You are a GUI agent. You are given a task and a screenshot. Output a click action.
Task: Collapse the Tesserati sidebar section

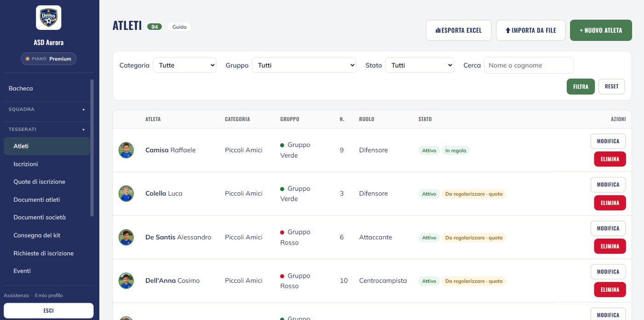47,129
